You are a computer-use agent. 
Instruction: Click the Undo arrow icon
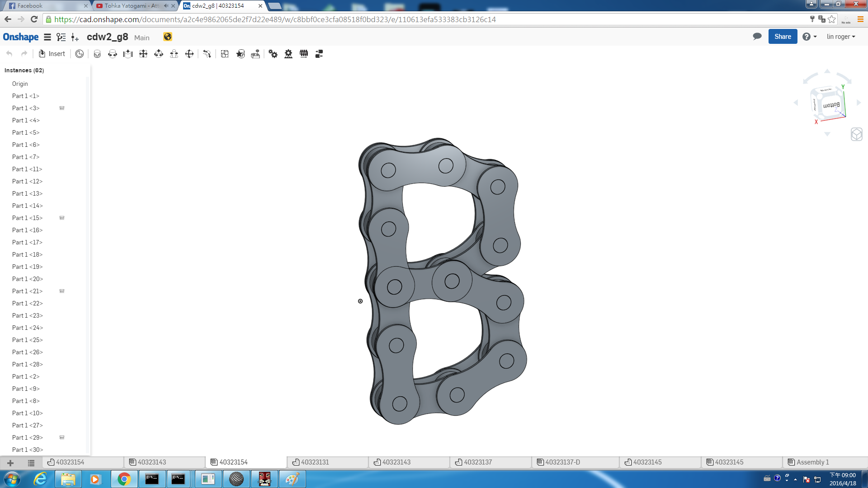tap(9, 54)
